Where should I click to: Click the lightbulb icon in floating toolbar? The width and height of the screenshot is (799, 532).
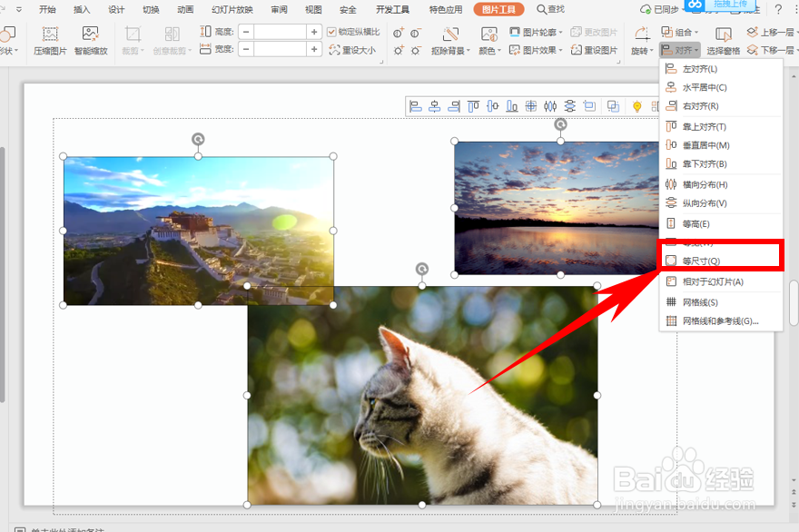[x=637, y=106]
